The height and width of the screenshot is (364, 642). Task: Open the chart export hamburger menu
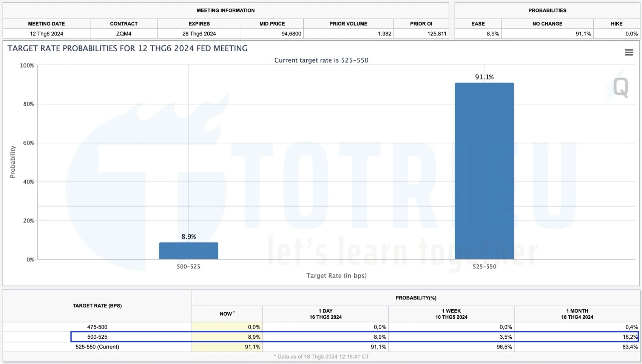tap(628, 52)
